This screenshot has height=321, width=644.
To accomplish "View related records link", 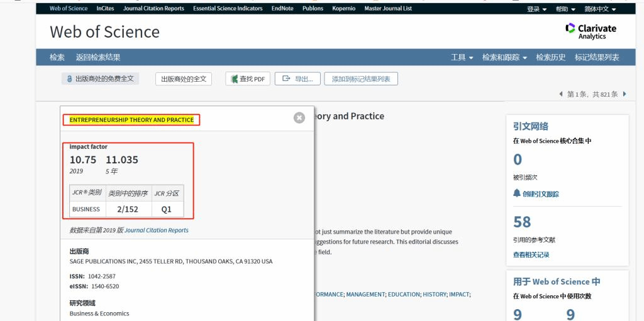I will [x=531, y=254].
